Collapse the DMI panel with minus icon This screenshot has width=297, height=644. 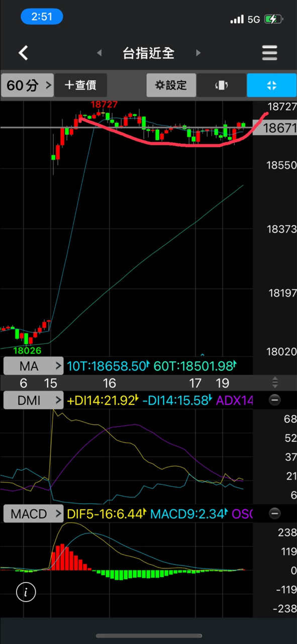click(275, 400)
